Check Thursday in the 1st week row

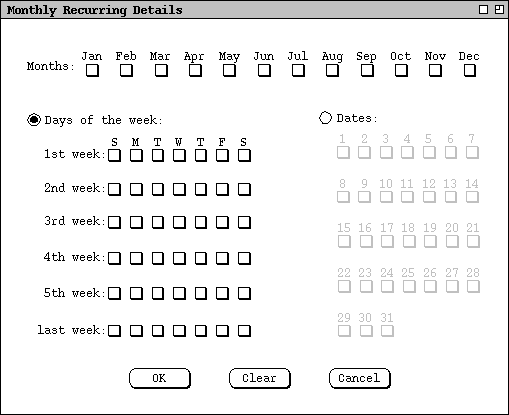[201, 156]
